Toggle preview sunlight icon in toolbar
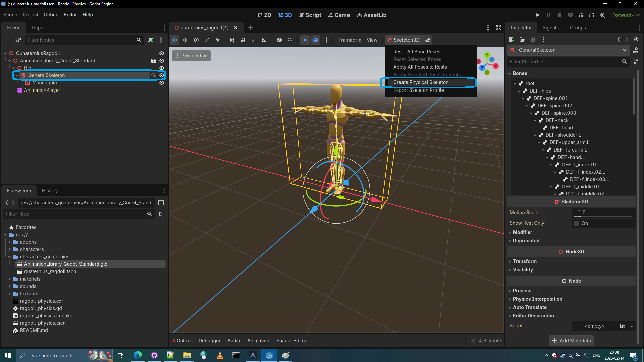The width and height of the screenshot is (644, 362). [x=305, y=40]
